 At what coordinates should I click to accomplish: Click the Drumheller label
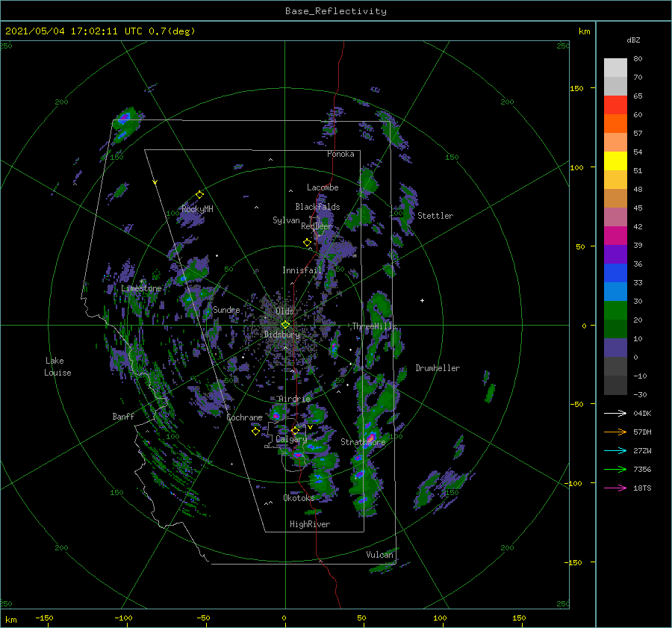coord(438,368)
